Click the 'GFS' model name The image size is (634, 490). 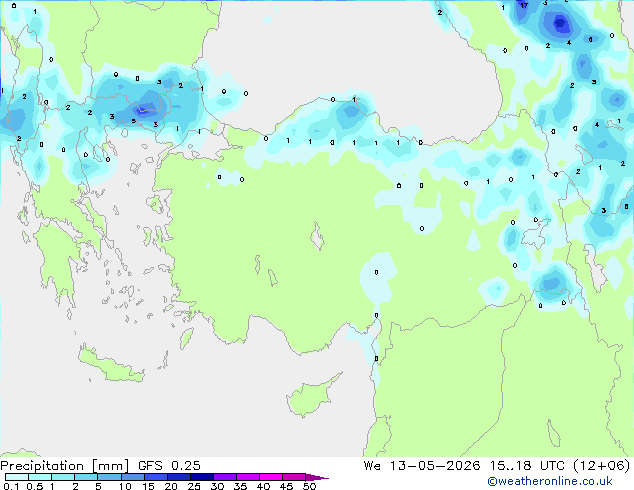150,466
